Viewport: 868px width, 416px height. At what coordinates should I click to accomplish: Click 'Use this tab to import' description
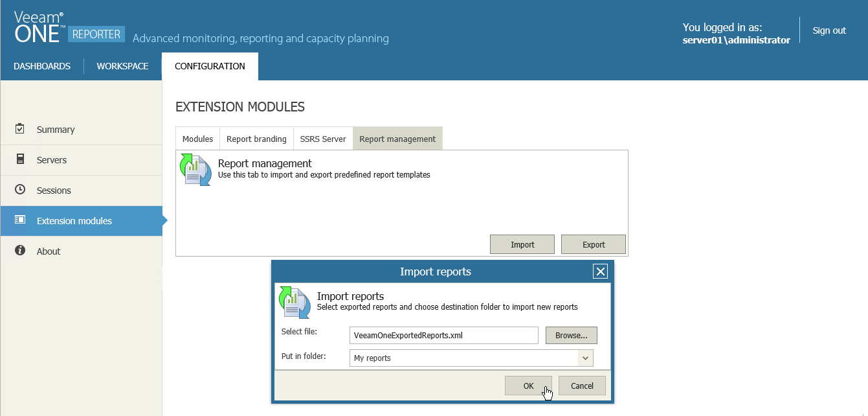coord(324,175)
